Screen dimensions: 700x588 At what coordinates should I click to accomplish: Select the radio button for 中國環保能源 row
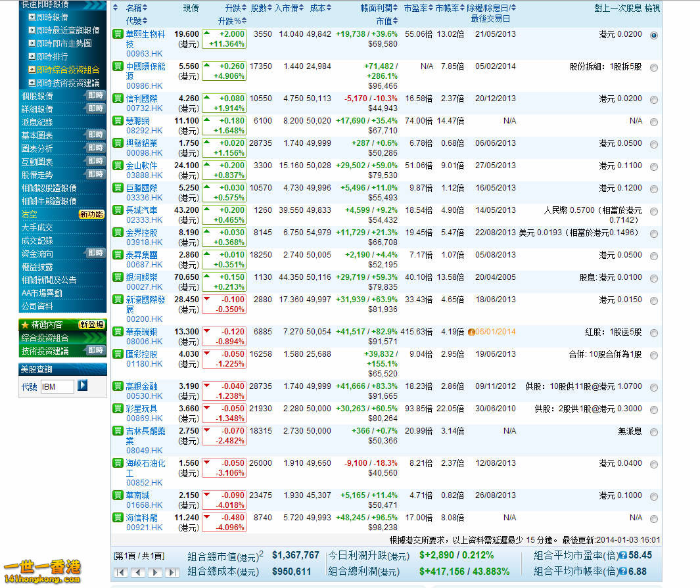[654, 68]
